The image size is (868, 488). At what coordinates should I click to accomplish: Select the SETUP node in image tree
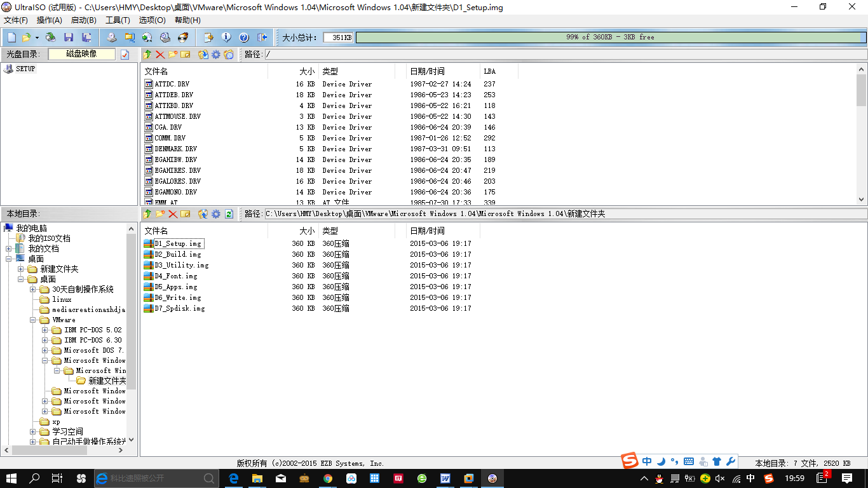(x=25, y=69)
